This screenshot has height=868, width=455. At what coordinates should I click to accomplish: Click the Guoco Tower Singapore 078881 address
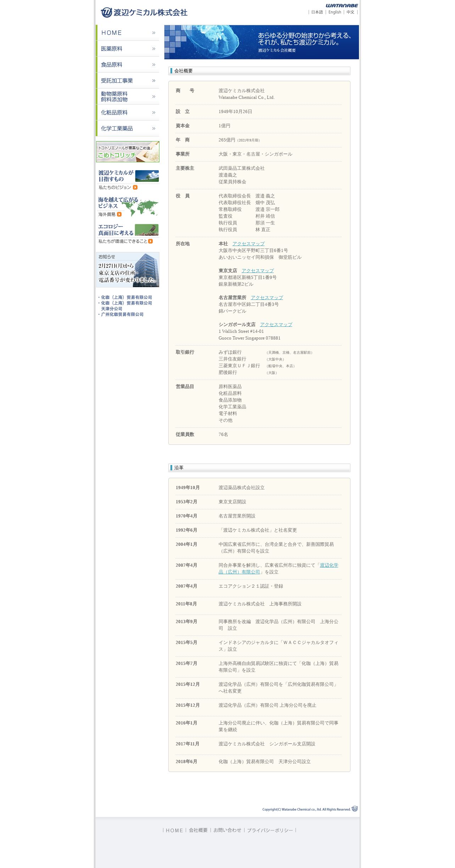(249, 338)
